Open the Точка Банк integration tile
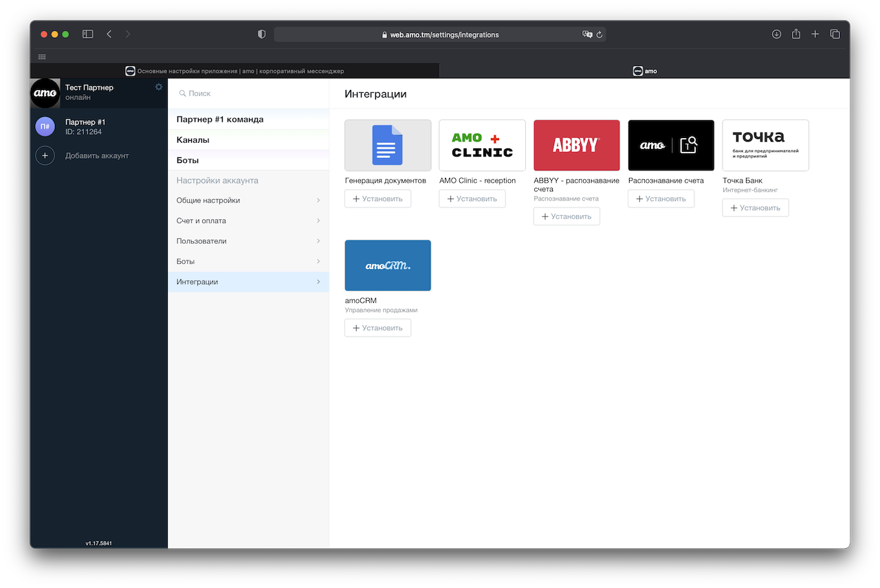The height and width of the screenshot is (588, 880). click(x=765, y=146)
